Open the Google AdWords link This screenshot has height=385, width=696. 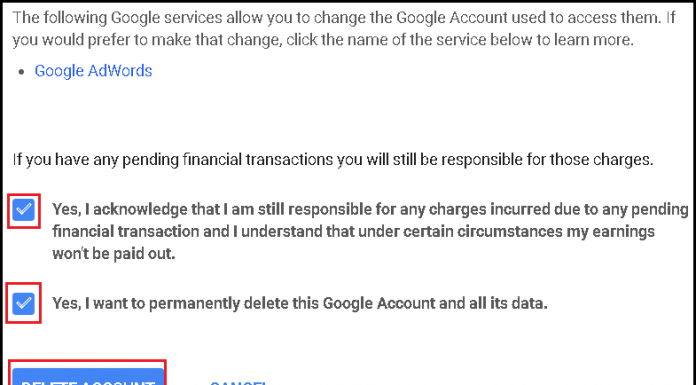(93, 71)
